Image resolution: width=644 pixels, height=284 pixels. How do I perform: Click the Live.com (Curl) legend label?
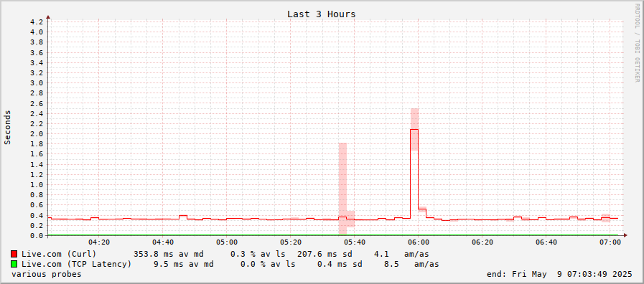pyautogui.click(x=59, y=254)
